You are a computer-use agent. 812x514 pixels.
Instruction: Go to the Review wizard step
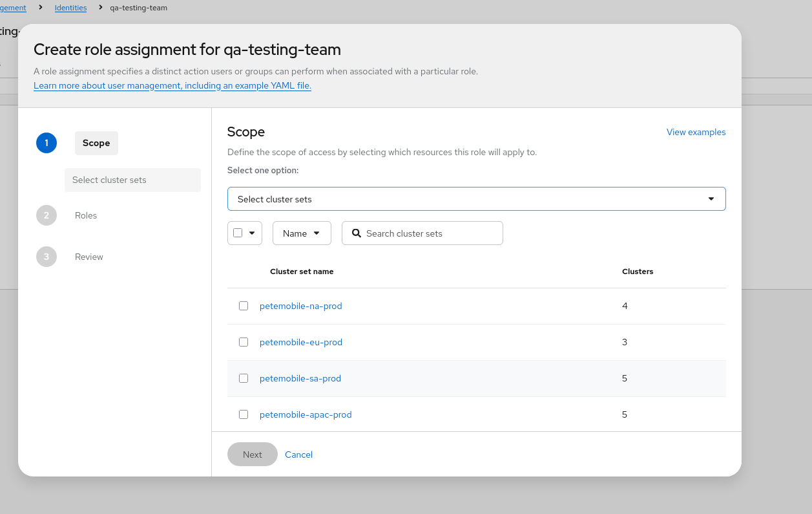pyautogui.click(x=89, y=257)
